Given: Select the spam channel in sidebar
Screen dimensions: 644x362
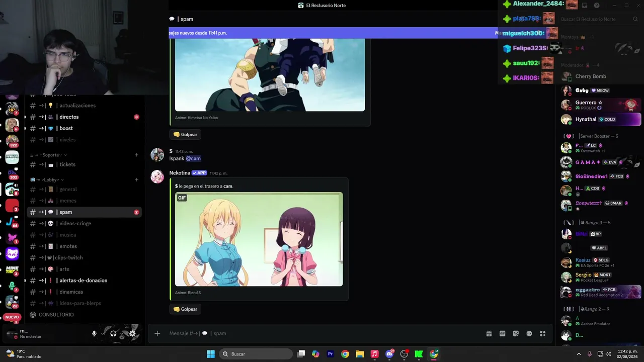Looking at the screenshot, I should click(84, 212).
